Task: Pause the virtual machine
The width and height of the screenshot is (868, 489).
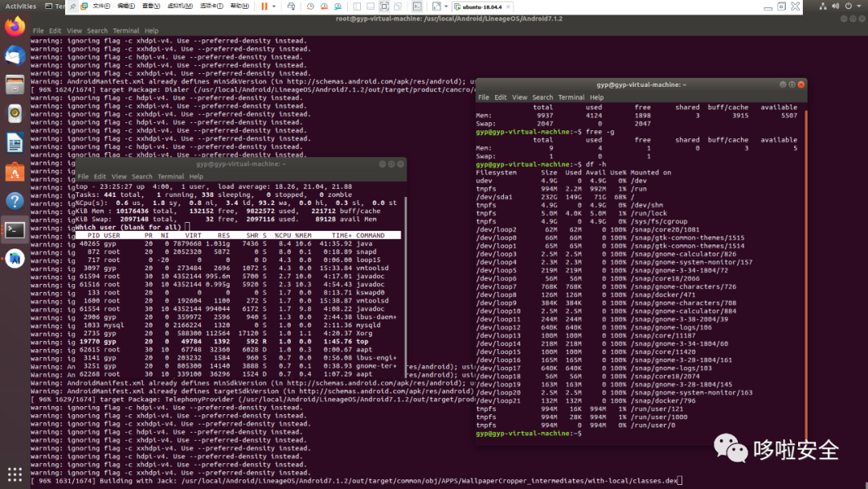Action: point(264,6)
